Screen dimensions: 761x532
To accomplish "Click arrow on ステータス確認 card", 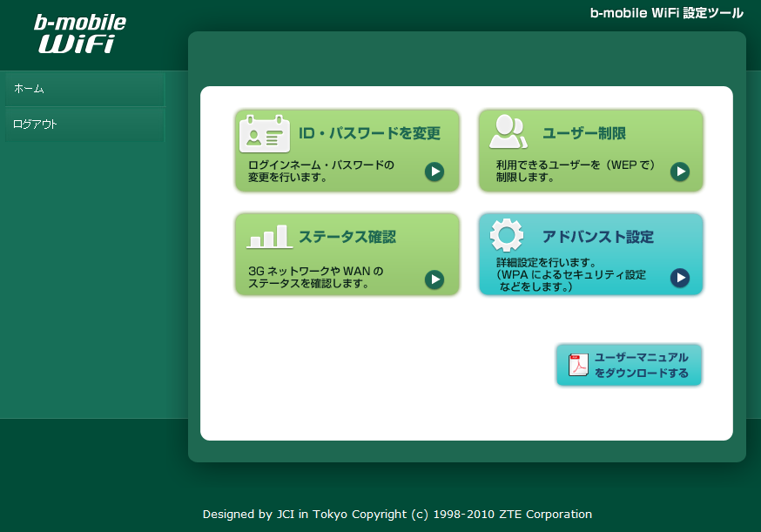I will [434, 279].
